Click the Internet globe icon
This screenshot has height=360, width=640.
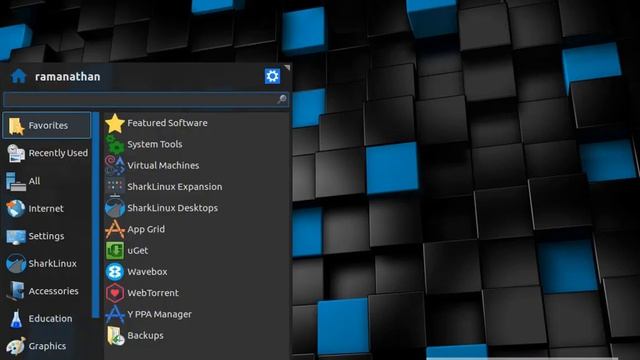click(16, 209)
